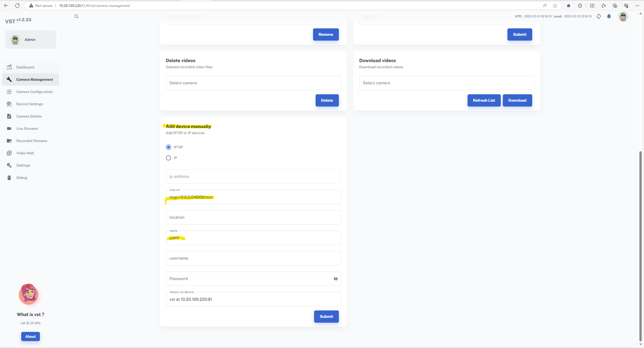Click the Select camera dropdown for Download videos
The width and height of the screenshot is (644, 348).
(x=446, y=83)
